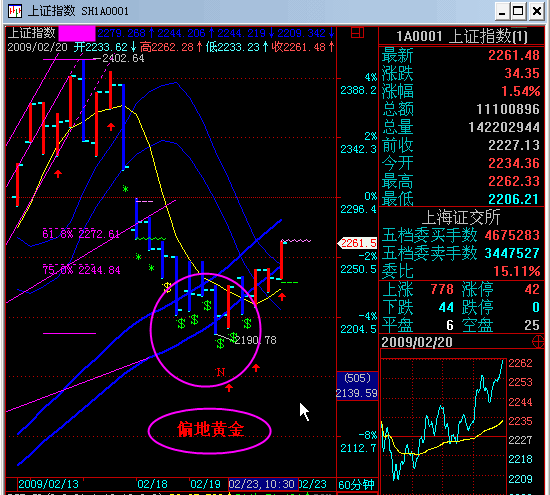This screenshot has height=495, width=550.
Task: Click the 上海证交所 section title
Action: point(461,217)
